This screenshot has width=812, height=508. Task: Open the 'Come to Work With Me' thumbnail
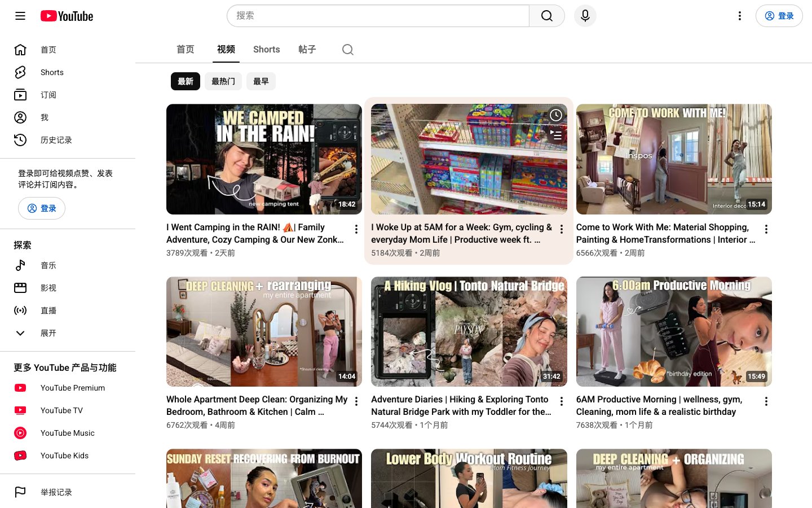point(674,159)
